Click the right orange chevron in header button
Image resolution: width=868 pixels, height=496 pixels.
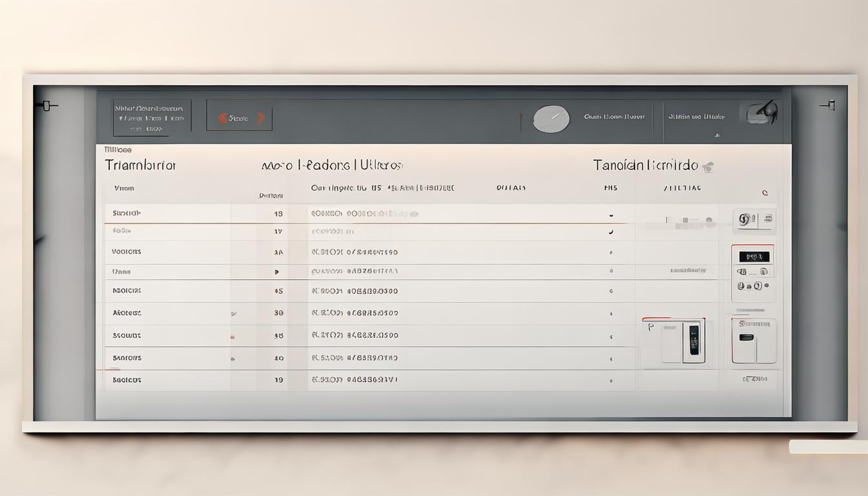coord(261,118)
